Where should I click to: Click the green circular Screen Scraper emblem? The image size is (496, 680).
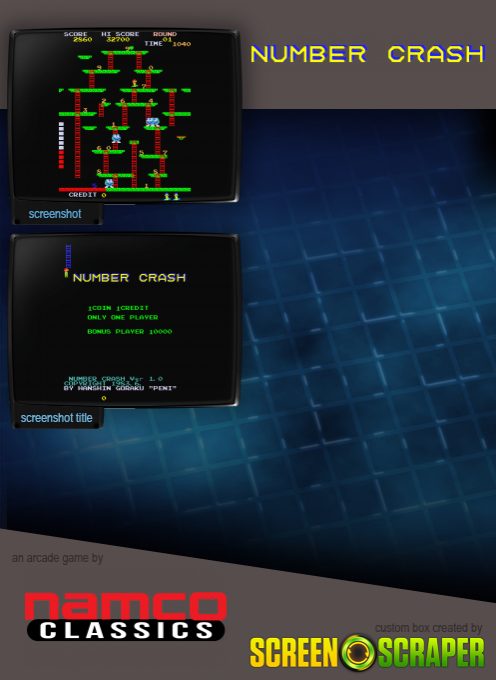click(358, 652)
